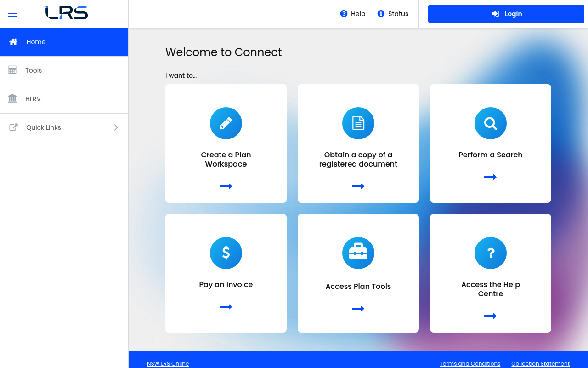The image size is (588, 368).
Task: Click the arrow under Obtain a copy of a registered document
Action: tap(358, 186)
